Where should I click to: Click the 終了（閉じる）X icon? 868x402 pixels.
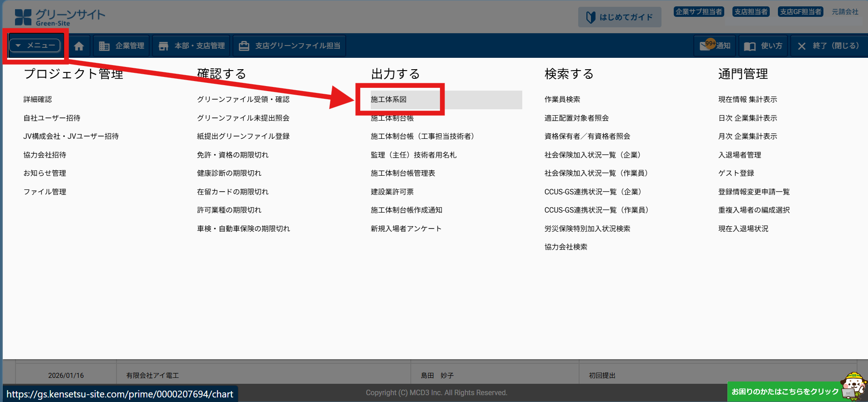[x=802, y=46]
